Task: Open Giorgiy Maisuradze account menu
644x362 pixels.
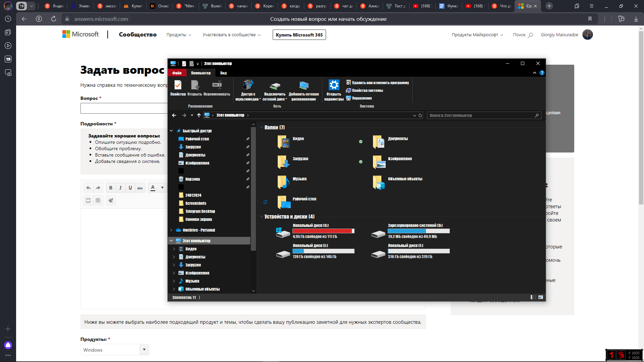Action: (x=567, y=35)
